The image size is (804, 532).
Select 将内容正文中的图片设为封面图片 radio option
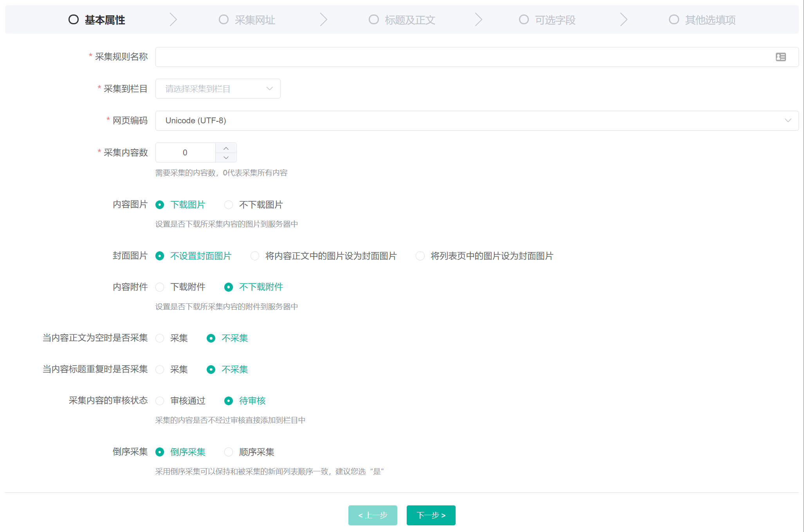[255, 256]
